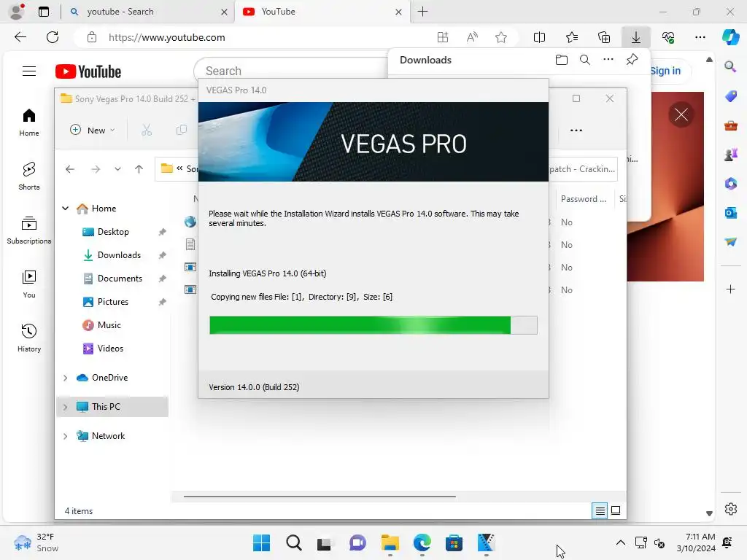The width and height of the screenshot is (747, 560).
Task: Open YouTube Shorts in sidebar
Action: pyautogui.click(x=29, y=176)
